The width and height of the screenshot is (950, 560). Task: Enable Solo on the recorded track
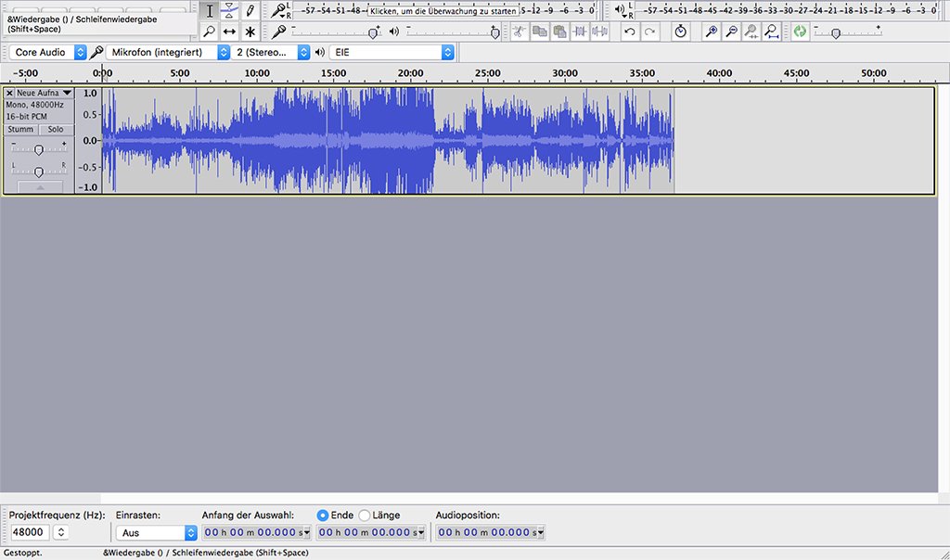point(54,129)
